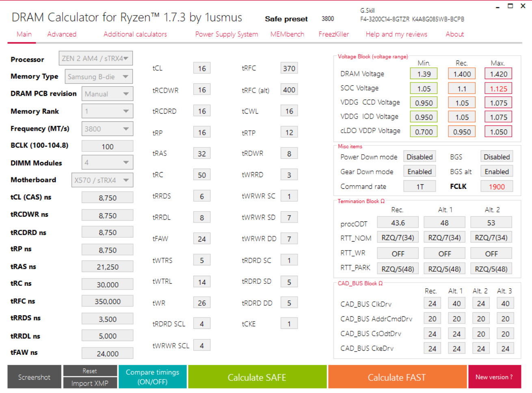
Task: Click Calculate SAFE button
Action: tap(257, 377)
